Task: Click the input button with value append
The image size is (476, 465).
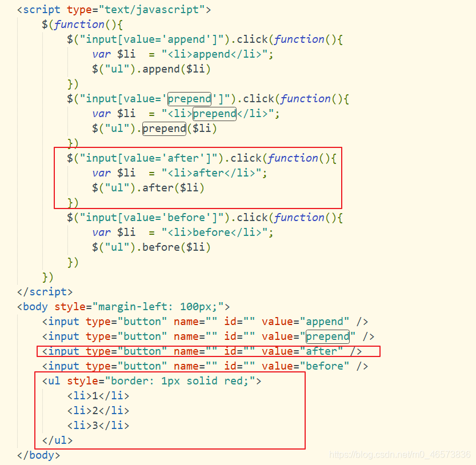Action: click(205, 322)
